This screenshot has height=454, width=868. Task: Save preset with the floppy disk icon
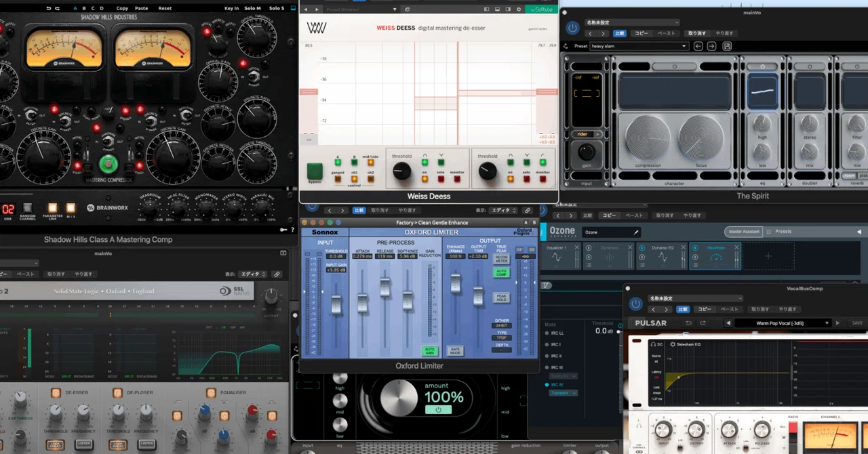727,46
